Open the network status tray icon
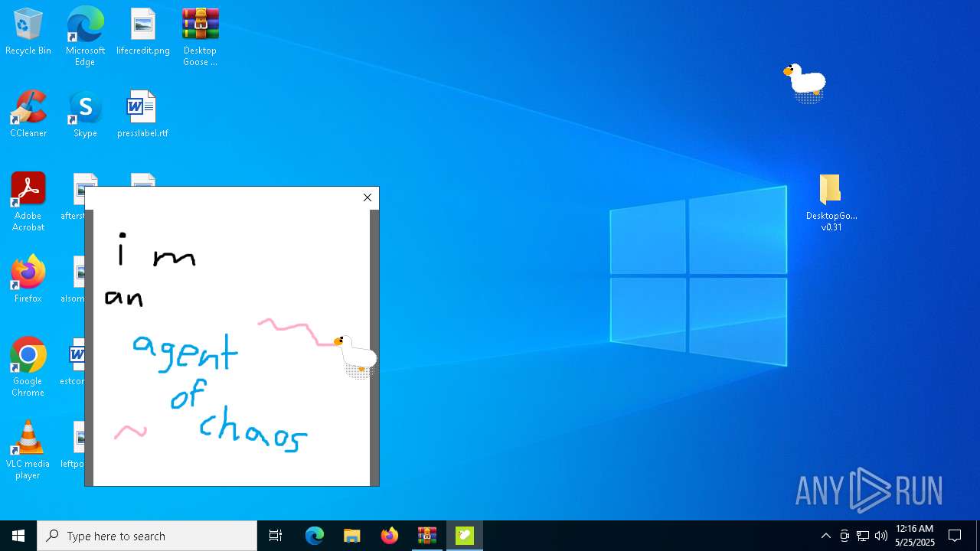This screenshot has height=551, width=980. pos(863,536)
